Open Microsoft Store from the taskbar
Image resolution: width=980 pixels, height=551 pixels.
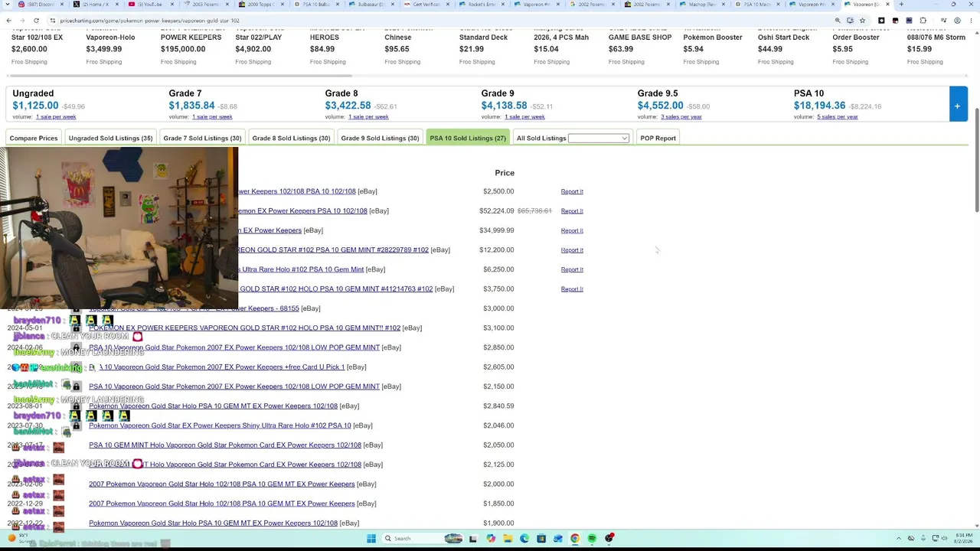(x=541, y=539)
